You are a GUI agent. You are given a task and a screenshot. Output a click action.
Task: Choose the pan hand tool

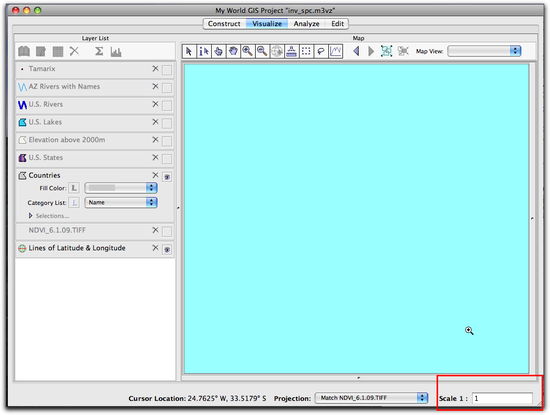coord(233,52)
